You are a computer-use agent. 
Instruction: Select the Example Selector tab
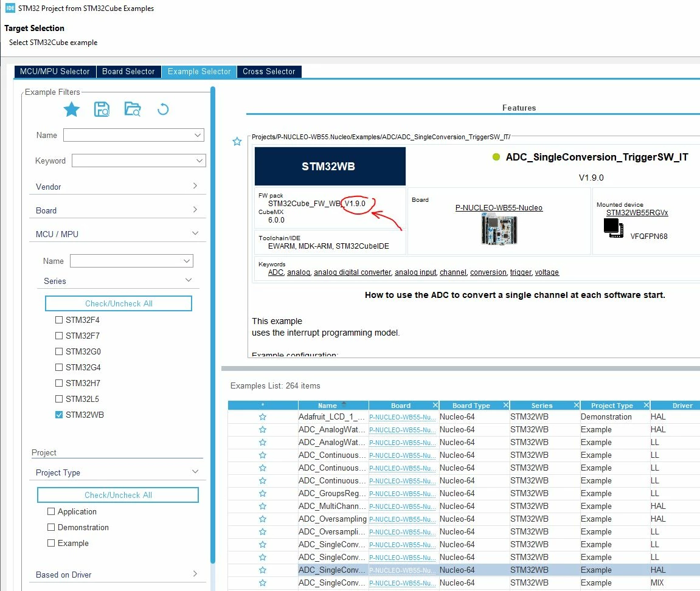(x=199, y=71)
